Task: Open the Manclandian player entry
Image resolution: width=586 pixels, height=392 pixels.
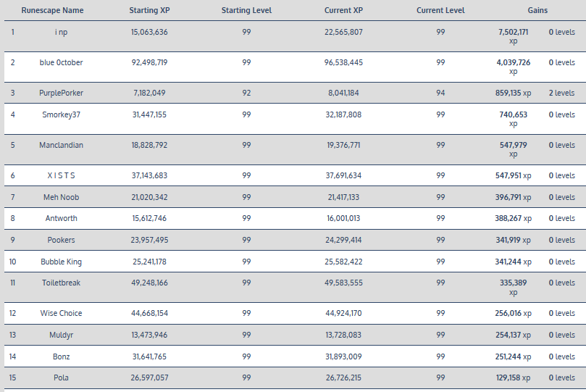Action: tap(61, 145)
